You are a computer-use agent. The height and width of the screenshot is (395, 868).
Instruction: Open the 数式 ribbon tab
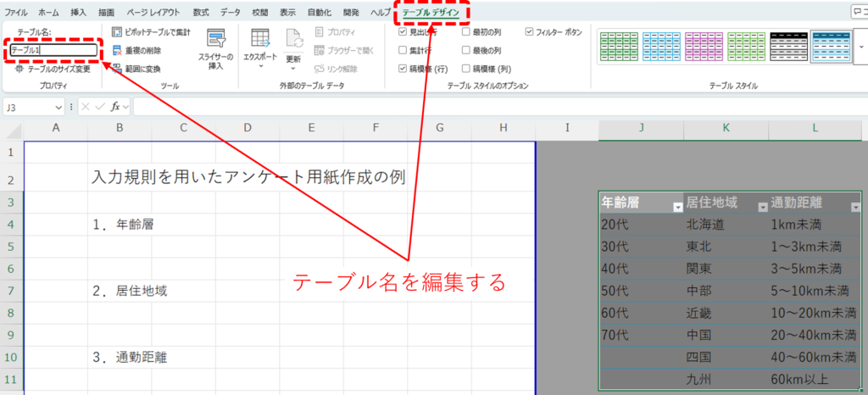click(200, 12)
